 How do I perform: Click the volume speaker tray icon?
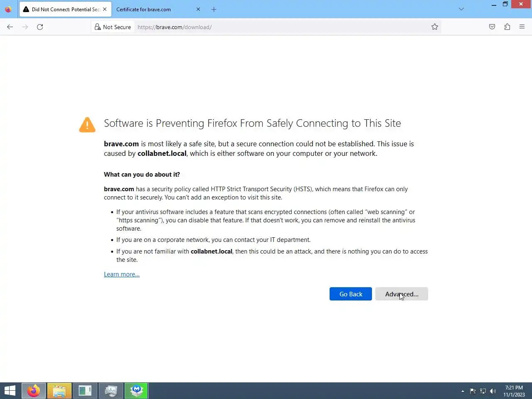point(493,391)
